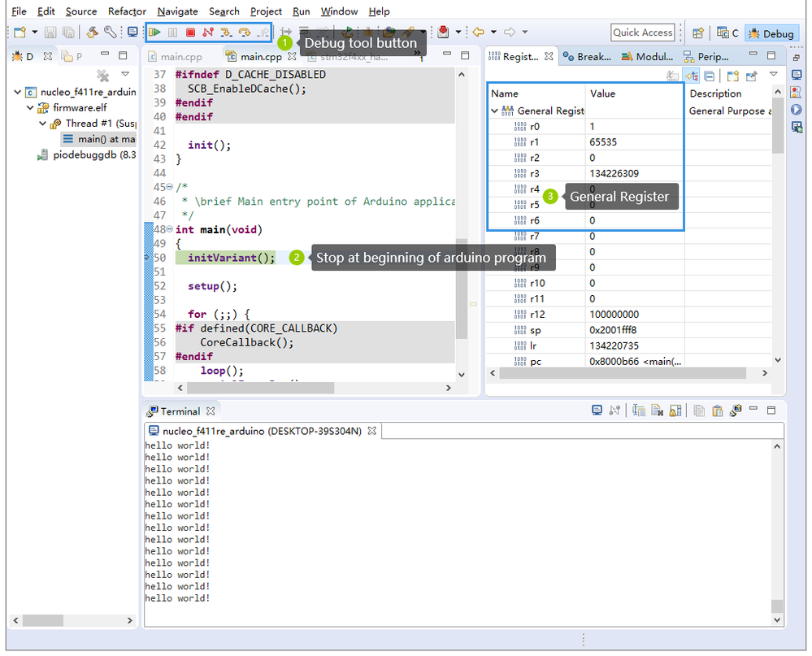This screenshot has height=656, width=812.
Task: Open the Run menu
Action: pyautogui.click(x=301, y=11)
